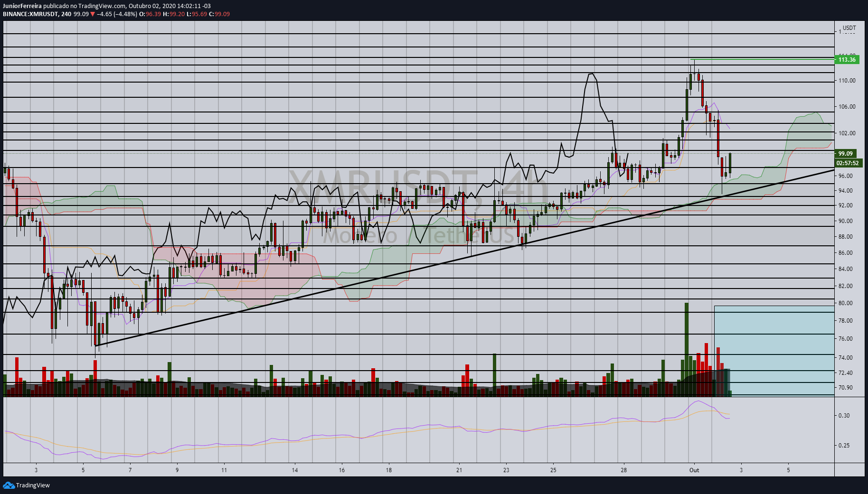Image resolution: width=868 pixels, height=494 pixels.
Task: Click the 80.00 price axis label
Action: point(846,303)
